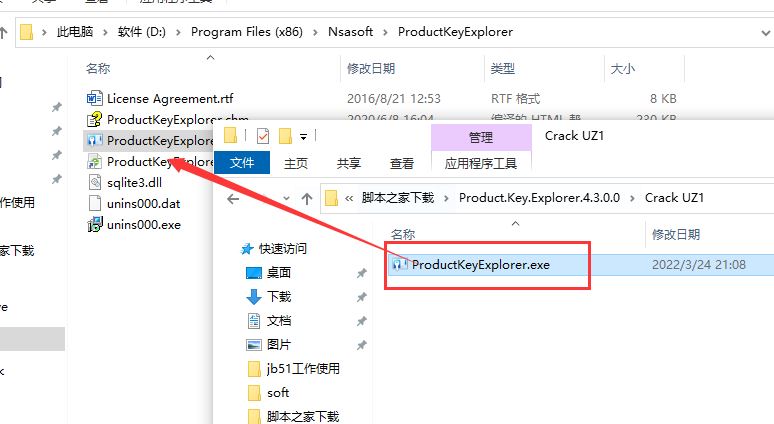Select the sqlite3.dll file icon

tap(94, 183)
